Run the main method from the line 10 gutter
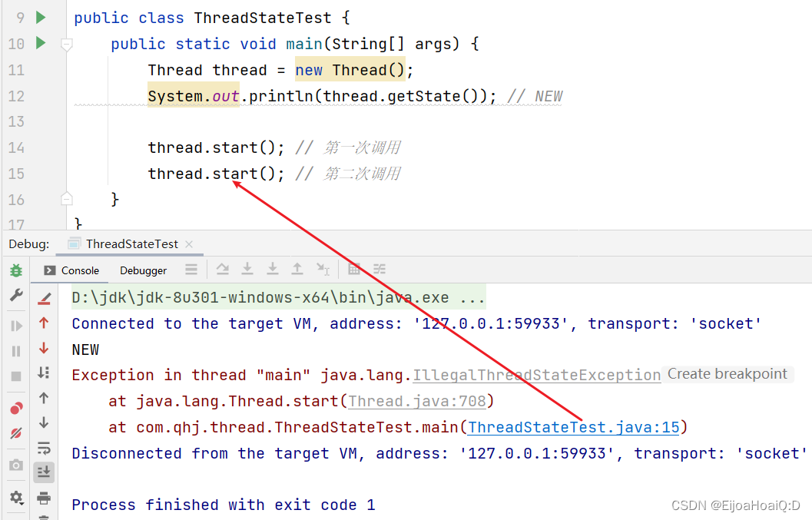This screenshot has width=812, height=520. [41, 43]
